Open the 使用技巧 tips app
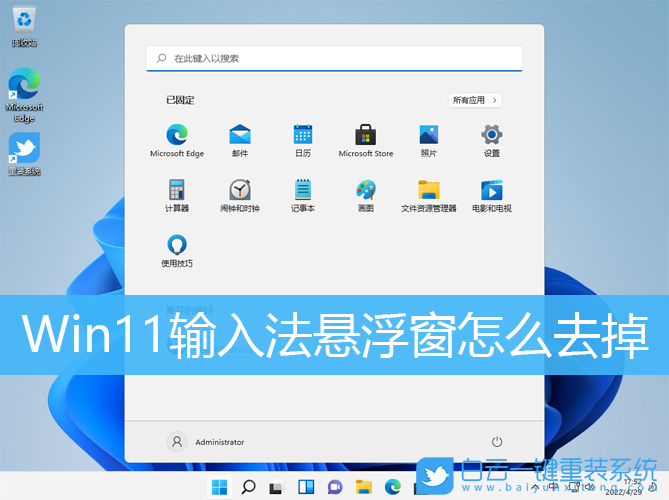This screenshot has height=500, width=669. point(177,250)
